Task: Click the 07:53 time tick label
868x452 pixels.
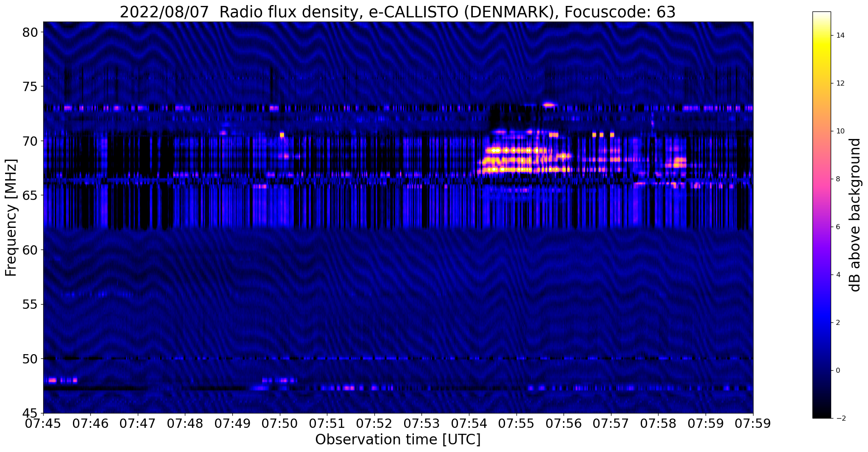Action: coord(421,423)
